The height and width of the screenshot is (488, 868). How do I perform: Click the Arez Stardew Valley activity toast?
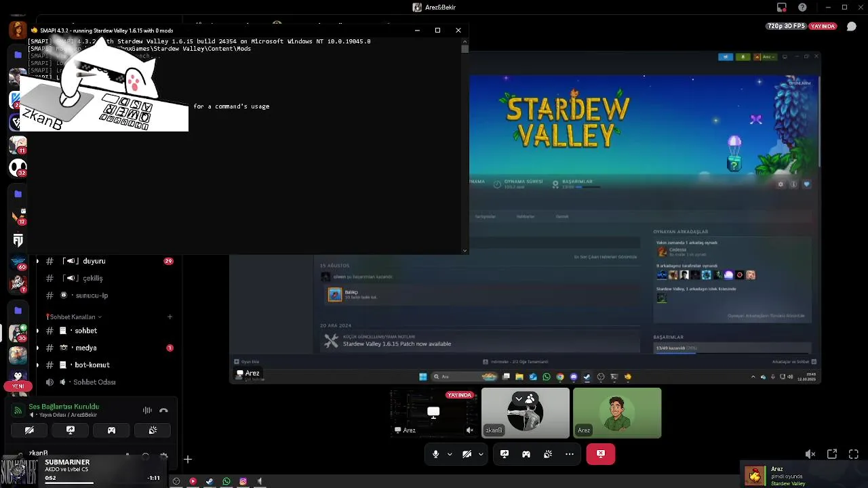(805, 475)
